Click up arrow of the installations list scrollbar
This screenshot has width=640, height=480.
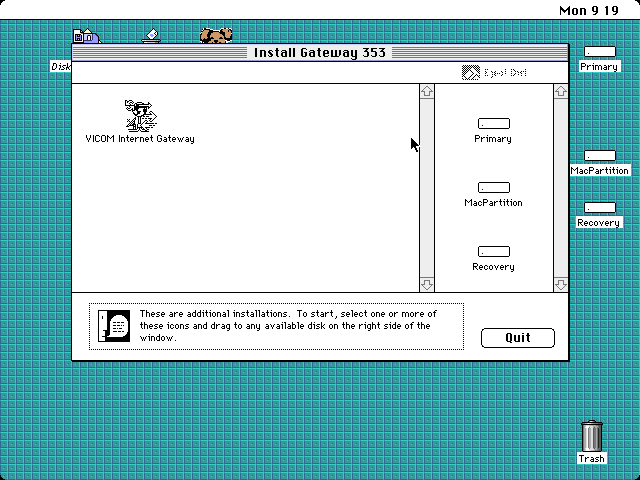[x=427, y=91]
